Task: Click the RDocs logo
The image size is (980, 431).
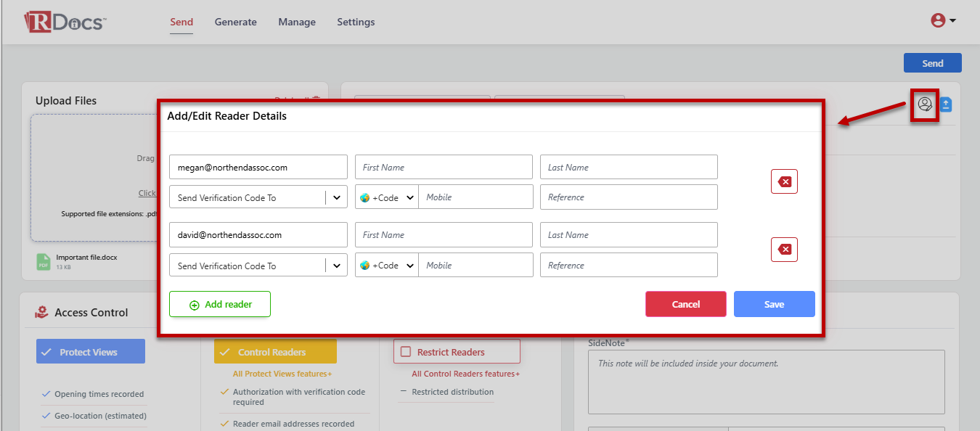Action: pos(65,22)
